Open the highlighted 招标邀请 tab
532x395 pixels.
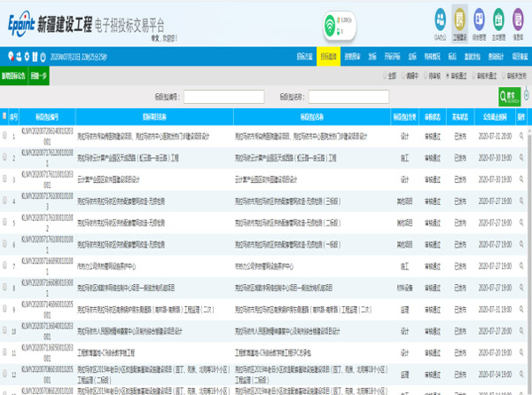coord(327,56)
